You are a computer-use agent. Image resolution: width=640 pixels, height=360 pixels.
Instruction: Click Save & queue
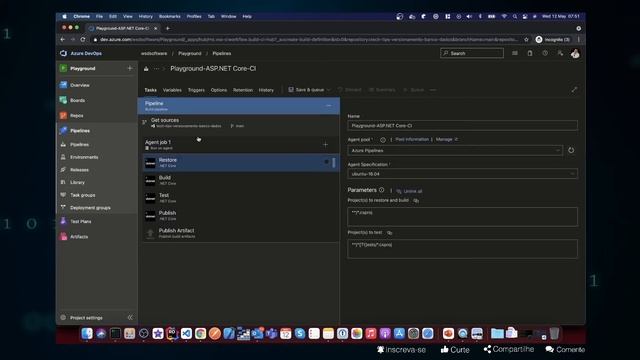(x=306, y=90)
